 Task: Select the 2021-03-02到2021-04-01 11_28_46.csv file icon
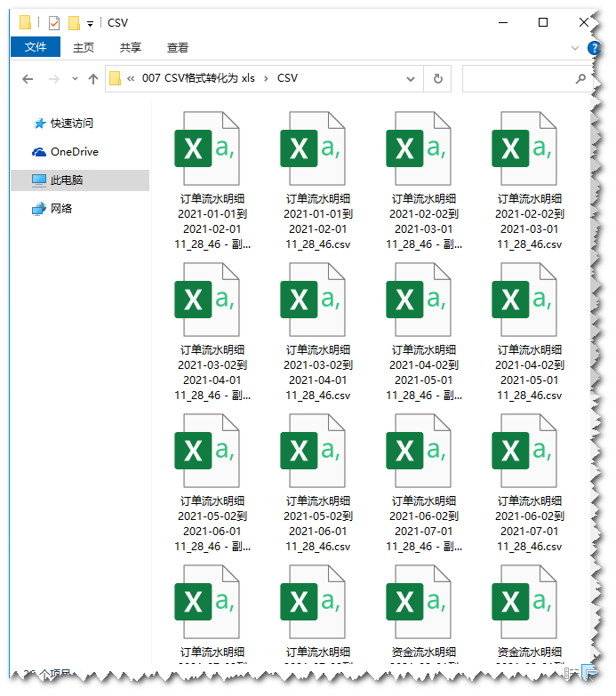click(313, 300)
